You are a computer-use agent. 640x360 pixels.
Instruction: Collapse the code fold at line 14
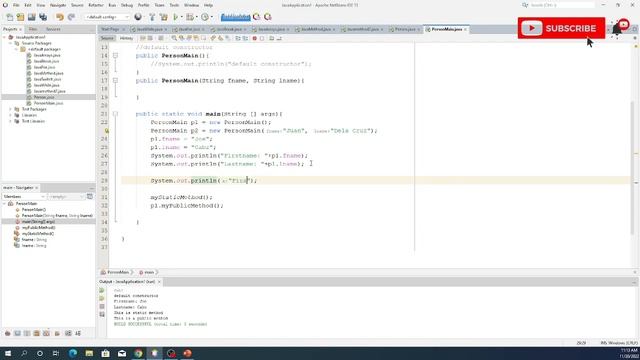point(116,56)
